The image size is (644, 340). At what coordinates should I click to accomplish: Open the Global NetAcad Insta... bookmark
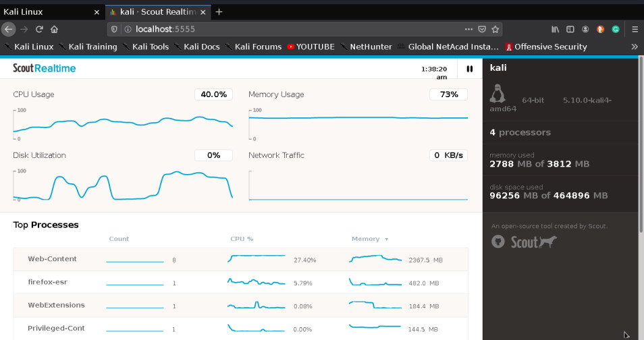click(448, 47)
